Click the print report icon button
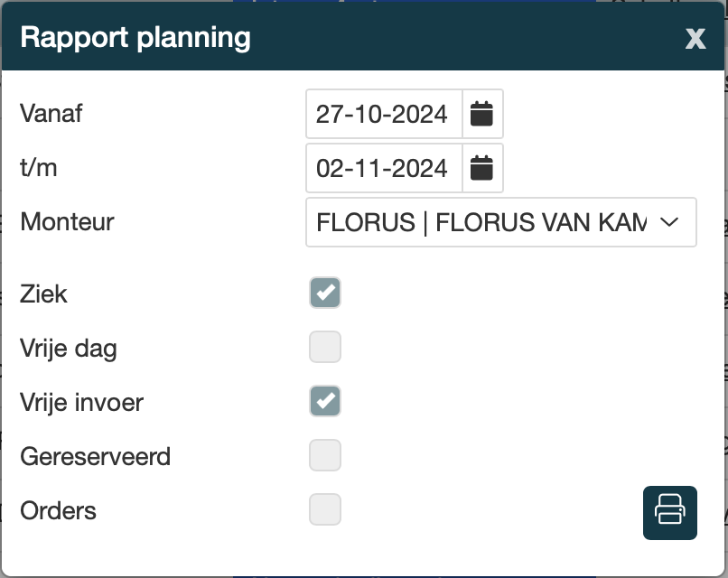The image size is (728, 578). (x=669, y=512)
